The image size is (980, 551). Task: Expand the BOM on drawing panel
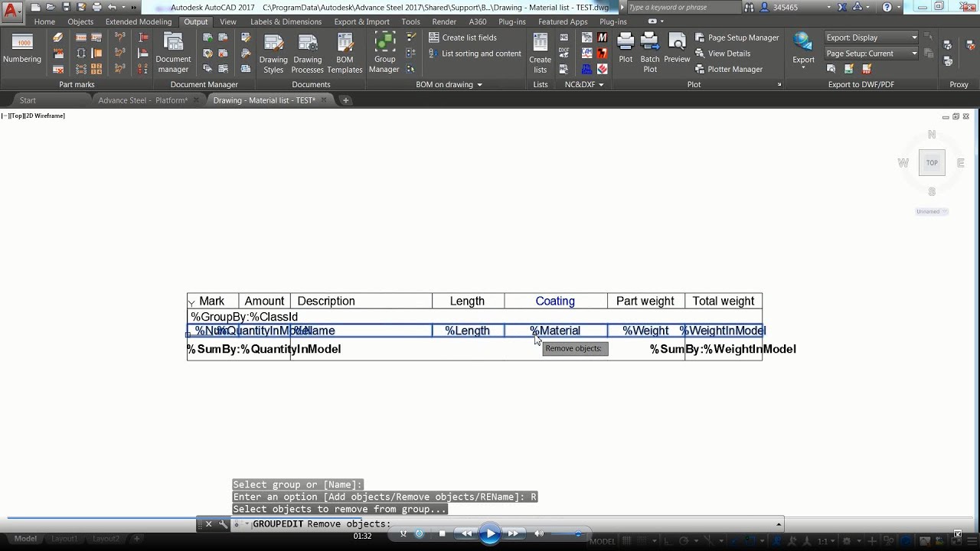pos(449,85)
